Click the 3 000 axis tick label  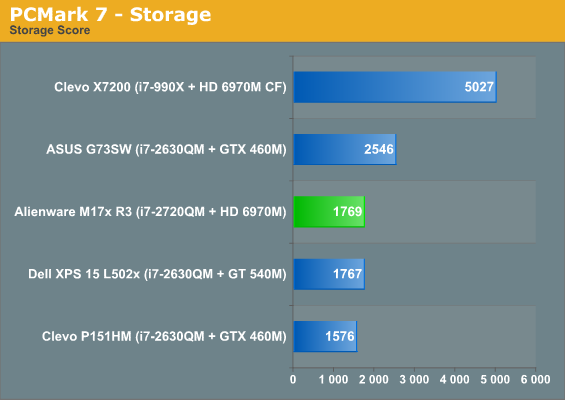(414, 379)
